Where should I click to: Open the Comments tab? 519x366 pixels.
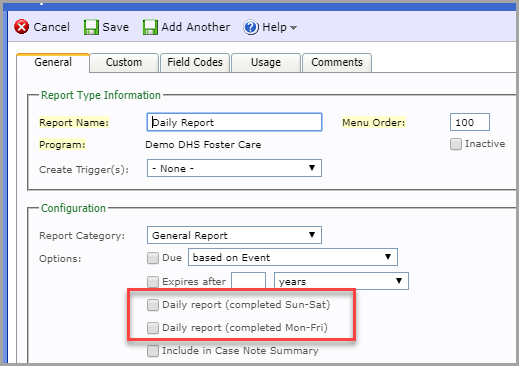337,62
